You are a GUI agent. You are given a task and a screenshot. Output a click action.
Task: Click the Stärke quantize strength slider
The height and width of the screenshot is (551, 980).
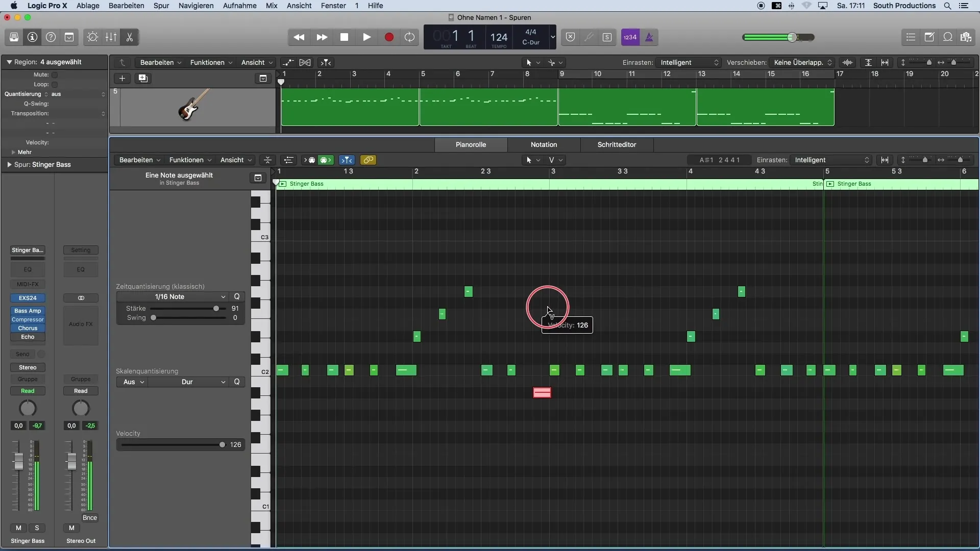click(188, 309)
